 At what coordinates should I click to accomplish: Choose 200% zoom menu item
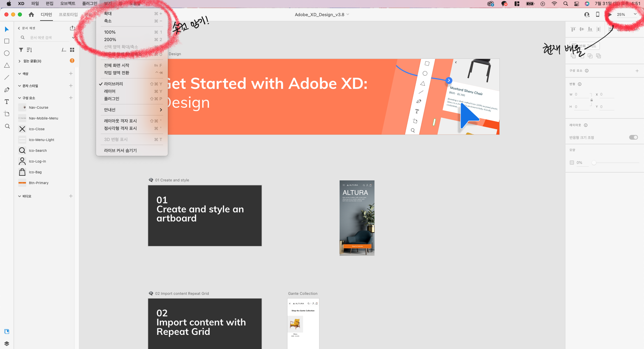click(x=132, y=40)
